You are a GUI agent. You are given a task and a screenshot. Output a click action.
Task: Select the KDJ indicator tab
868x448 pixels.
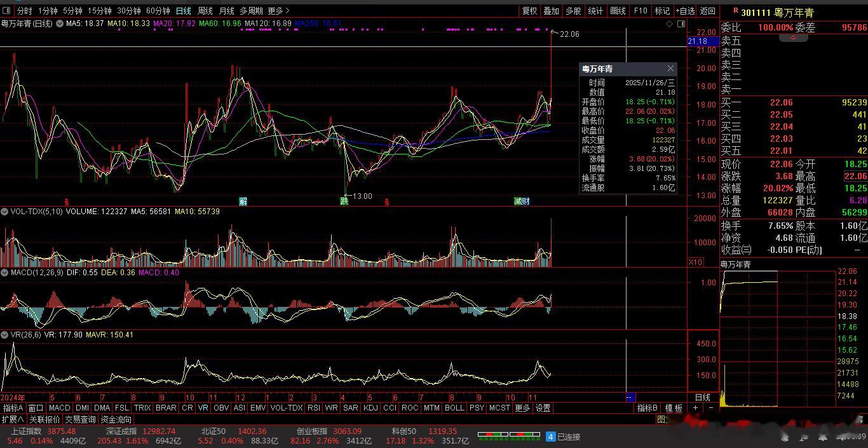coord(370,408)
